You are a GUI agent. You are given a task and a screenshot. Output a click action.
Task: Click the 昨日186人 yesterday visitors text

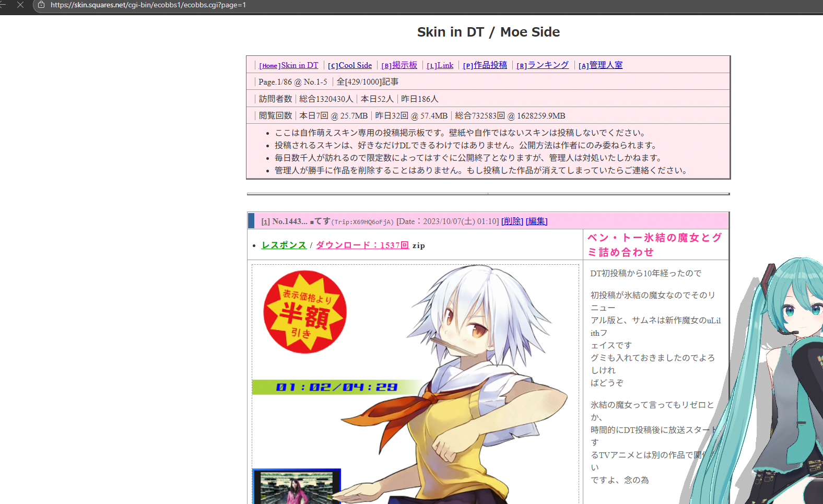pos(420,99)
